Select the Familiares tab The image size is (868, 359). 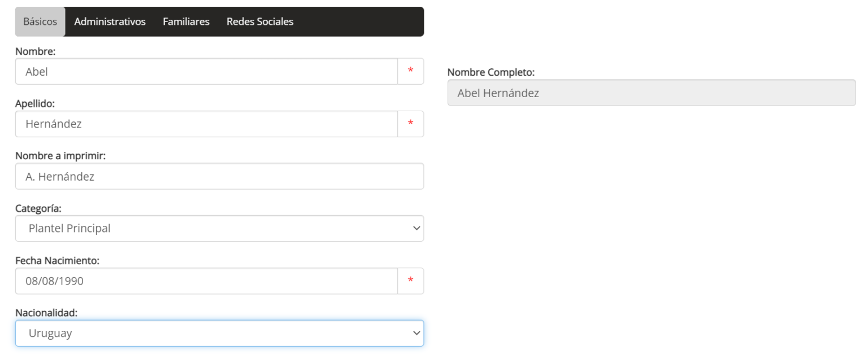[x=186, y=21]
